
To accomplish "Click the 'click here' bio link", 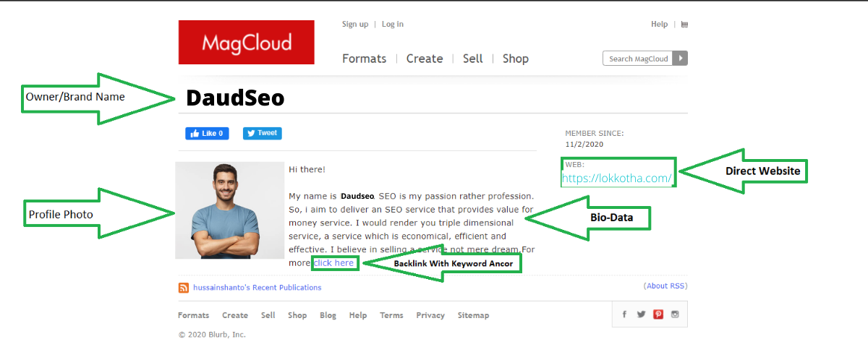I will (x=334, y=263).
